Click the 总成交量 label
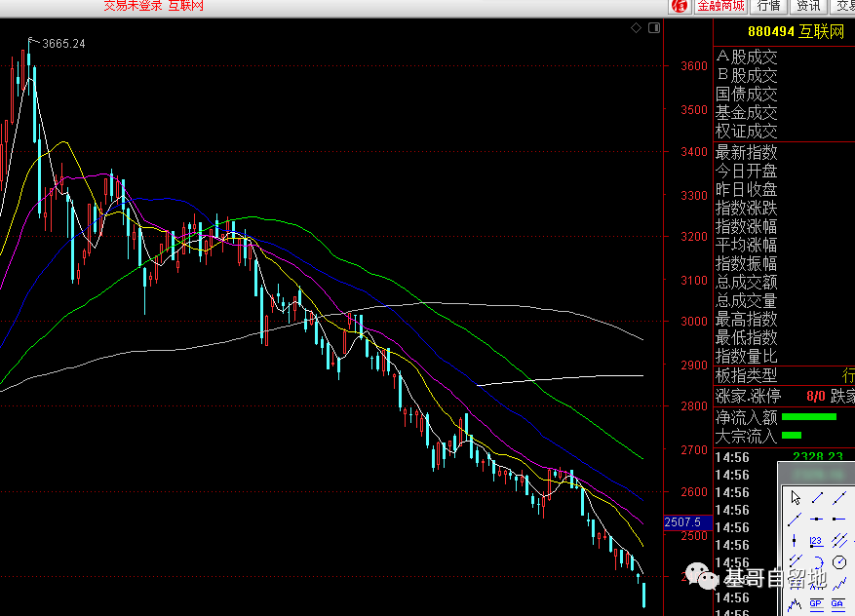Image resolution: width=855 pixels, height=616 pixels. click(747, 300)
